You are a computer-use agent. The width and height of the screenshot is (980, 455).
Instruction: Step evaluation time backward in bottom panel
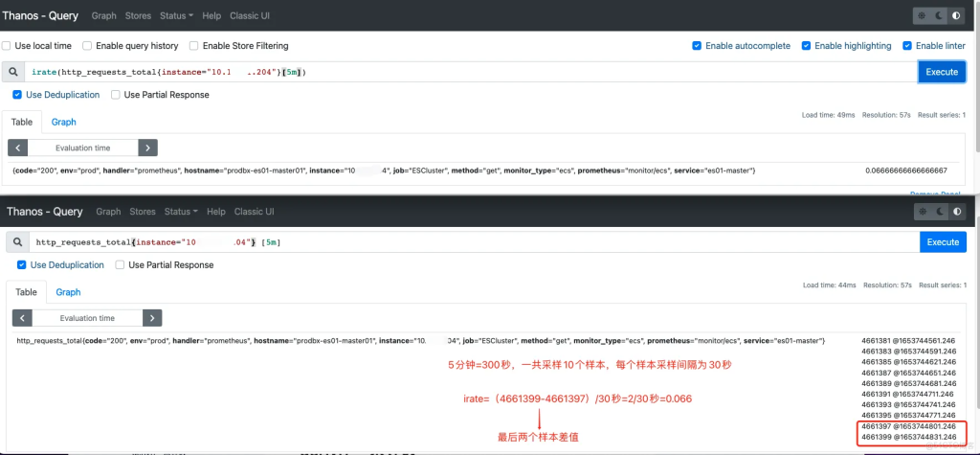coord(23,318)
